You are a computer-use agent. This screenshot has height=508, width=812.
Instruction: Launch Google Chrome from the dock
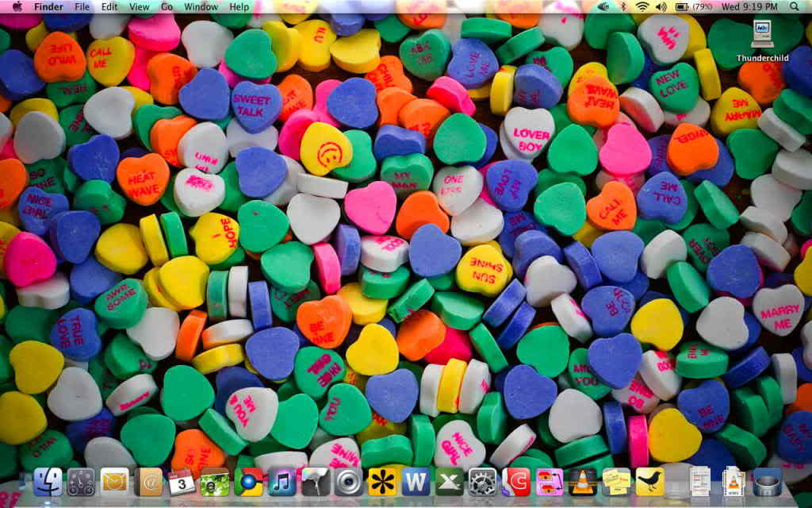pyautogui.click(x=248, y=482)
